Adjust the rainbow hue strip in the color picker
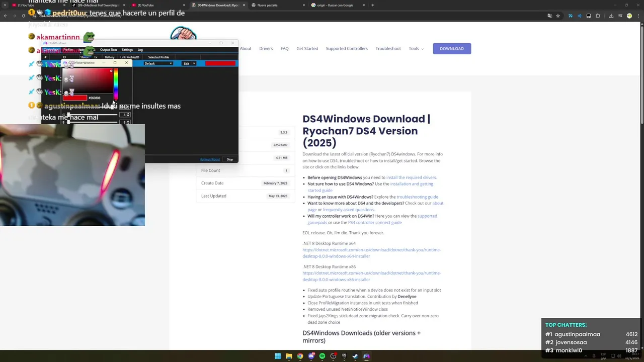The image size is (644, 362). (x=116, y=84)
